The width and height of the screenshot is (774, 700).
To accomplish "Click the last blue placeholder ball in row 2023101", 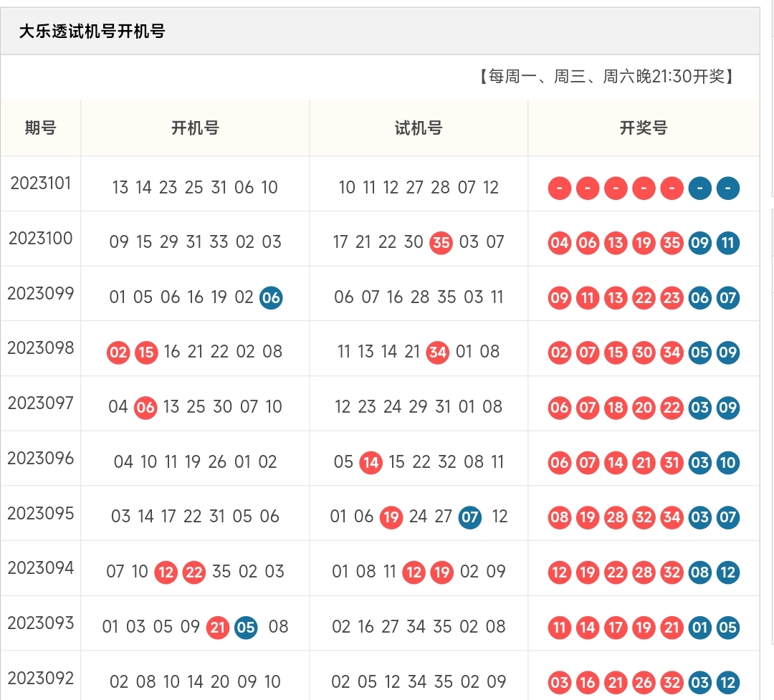I will [x=728, y=188].
